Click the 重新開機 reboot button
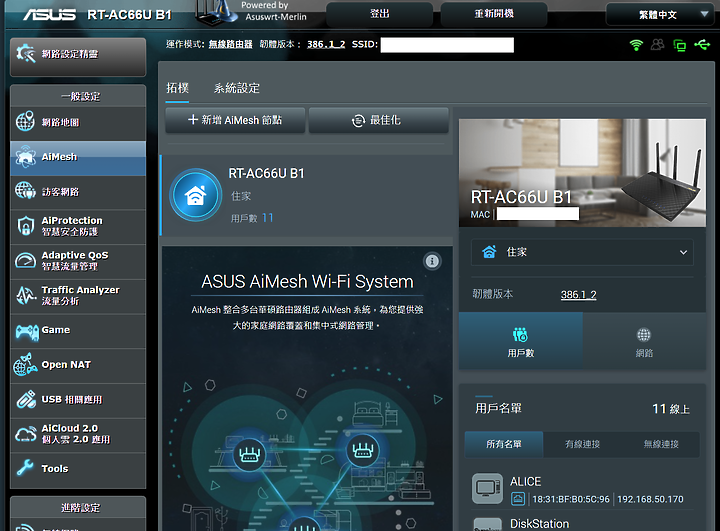This screenshot has width=720, height=531. tap(494, 14)
